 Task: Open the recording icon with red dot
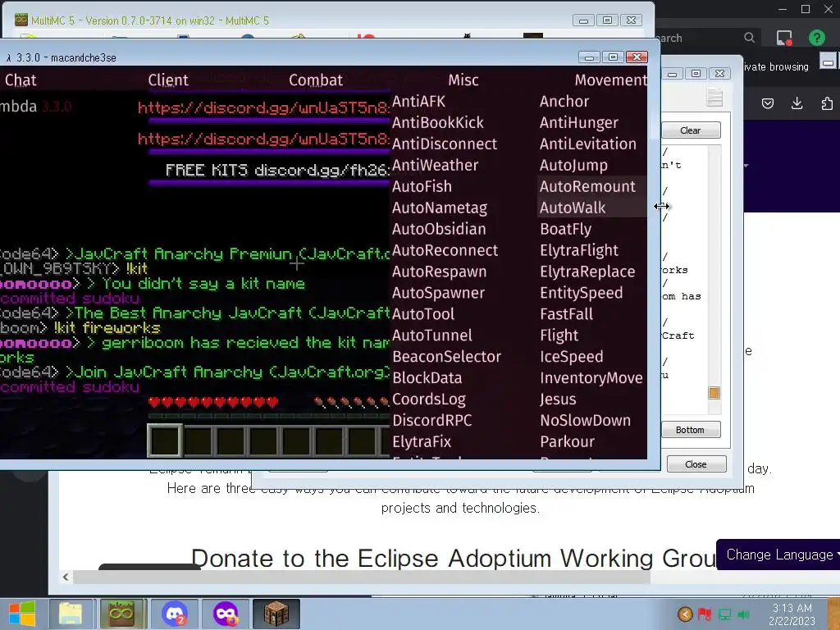(x=783, y=38)
